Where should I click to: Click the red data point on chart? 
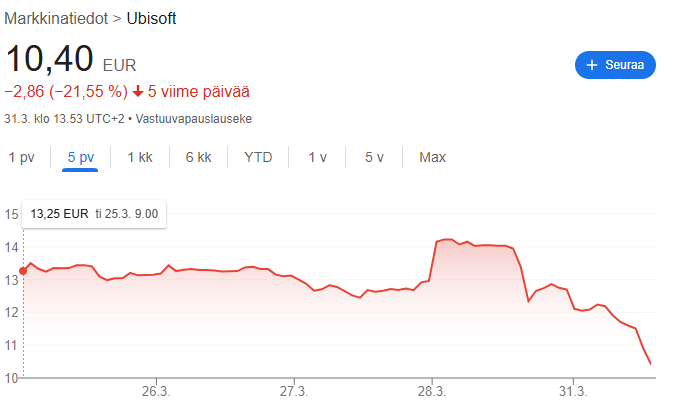[x=23, y=271]
